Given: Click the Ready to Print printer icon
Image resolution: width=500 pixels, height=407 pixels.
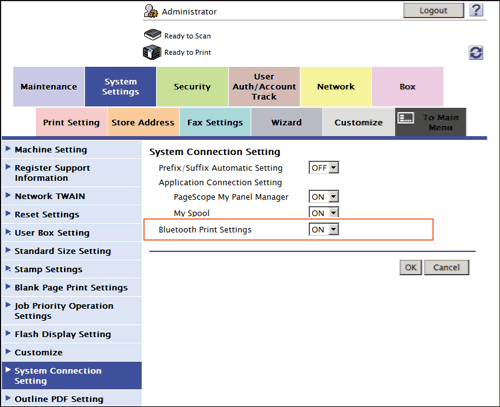Looking at the screenshot, I should point(152,52).
